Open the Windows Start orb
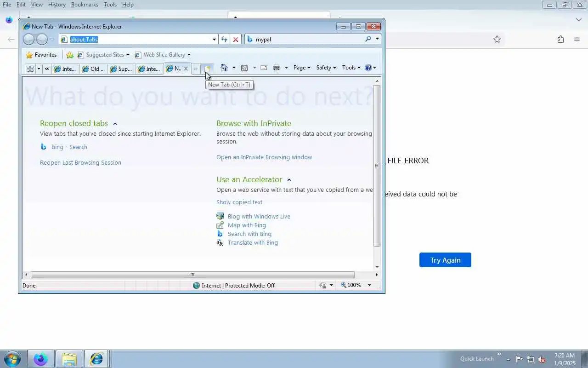The image size is (588, 368). pos(12,359)
